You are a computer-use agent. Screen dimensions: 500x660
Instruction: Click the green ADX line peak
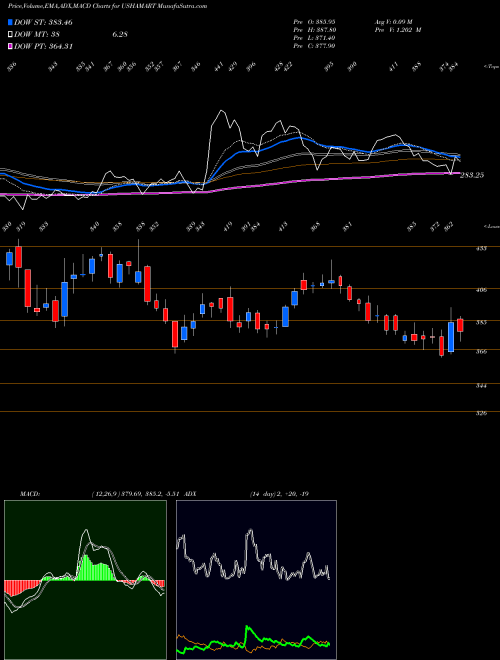coord(247,627)
